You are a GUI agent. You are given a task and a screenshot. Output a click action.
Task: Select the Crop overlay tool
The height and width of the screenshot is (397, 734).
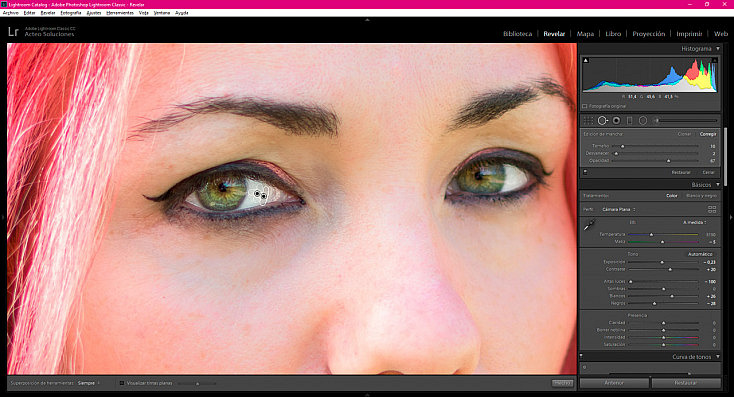(x=588, y=121)
